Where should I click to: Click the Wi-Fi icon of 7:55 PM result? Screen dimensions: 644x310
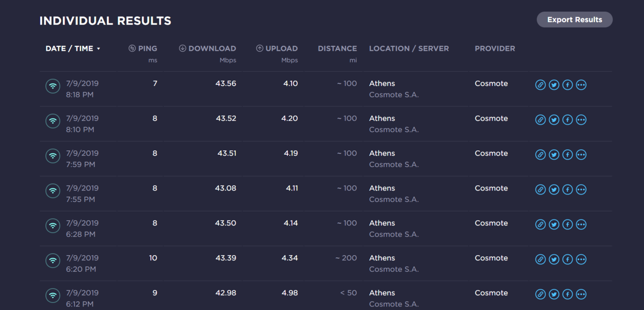[53, 190]
